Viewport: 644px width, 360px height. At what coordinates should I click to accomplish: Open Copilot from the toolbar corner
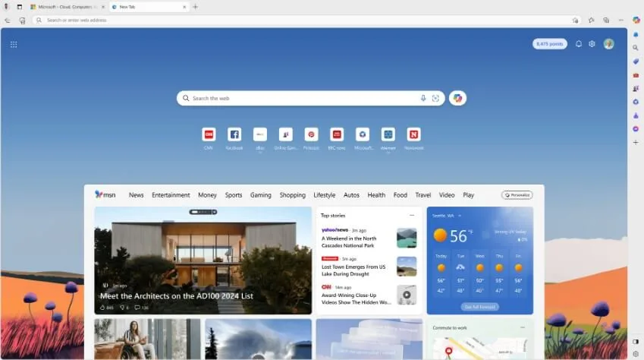tap(636, 20)
